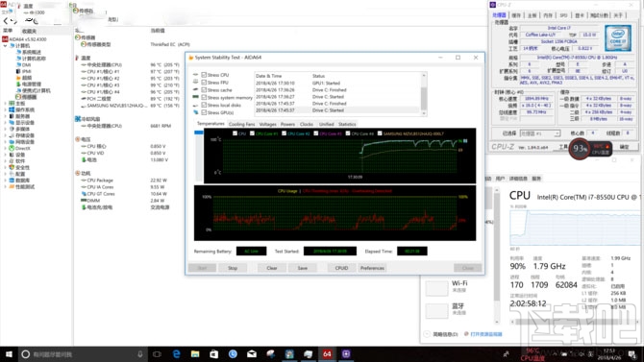Screen dimensions: 644x362
Task: Open the Windows Start menu
Action: click(x=9, y=353)
